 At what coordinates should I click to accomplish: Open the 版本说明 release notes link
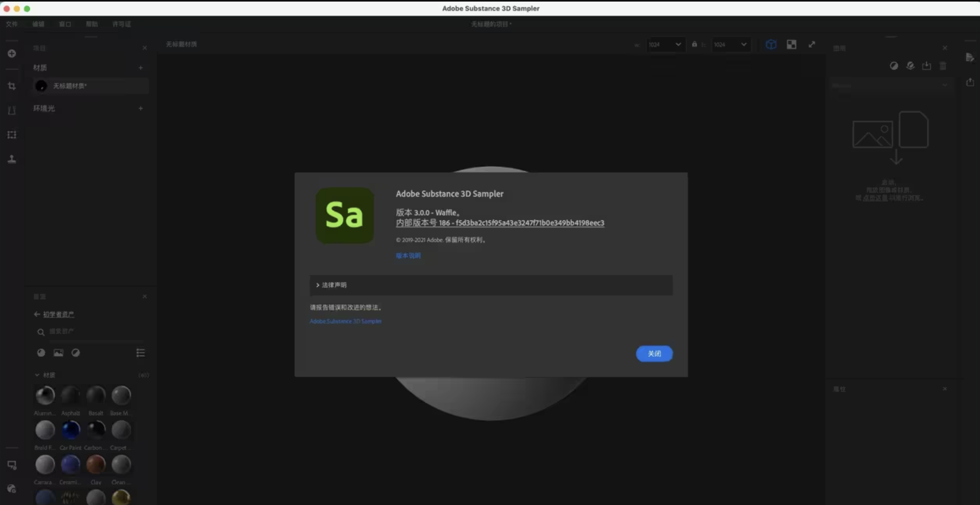click(408, 255)
